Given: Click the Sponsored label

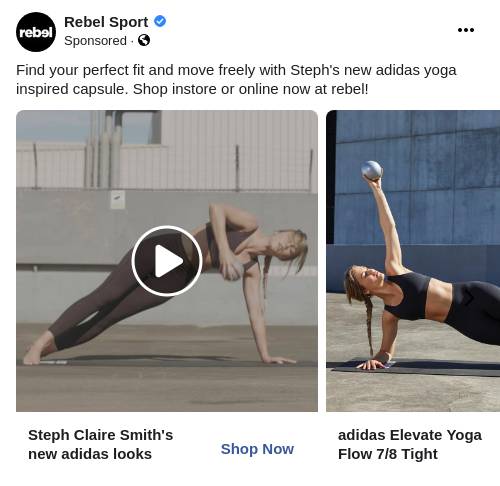Looking at the screenshot, I should [x=95, y=41].
